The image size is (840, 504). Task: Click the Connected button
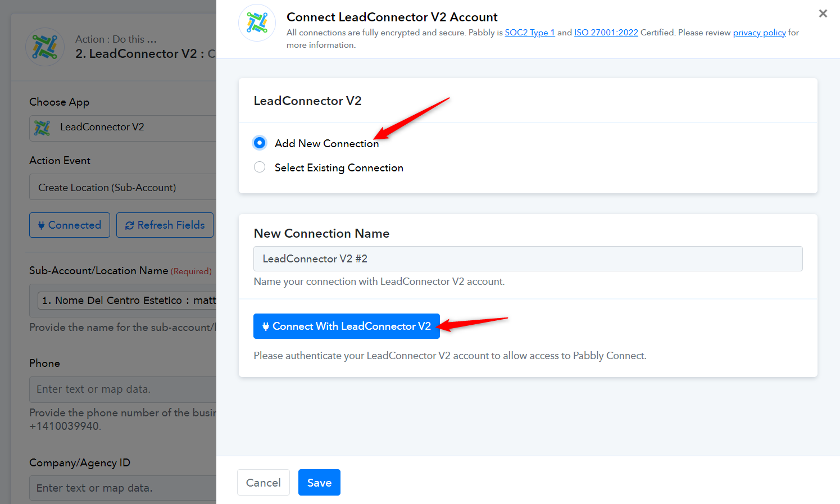click(x=70, y=225)
